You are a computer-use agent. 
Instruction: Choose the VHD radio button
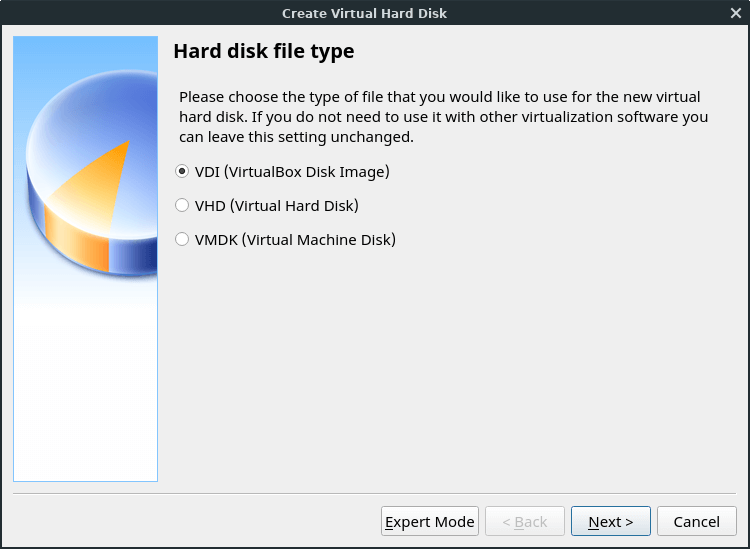182,206
